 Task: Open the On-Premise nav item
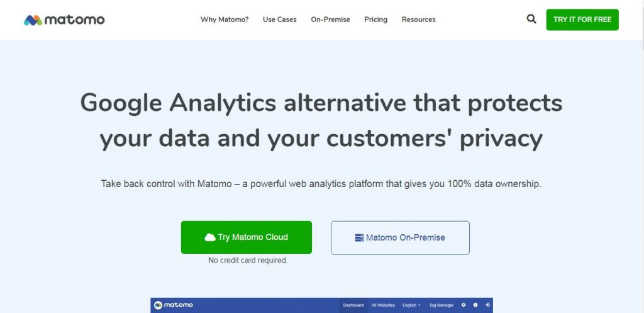click(330, 20)
